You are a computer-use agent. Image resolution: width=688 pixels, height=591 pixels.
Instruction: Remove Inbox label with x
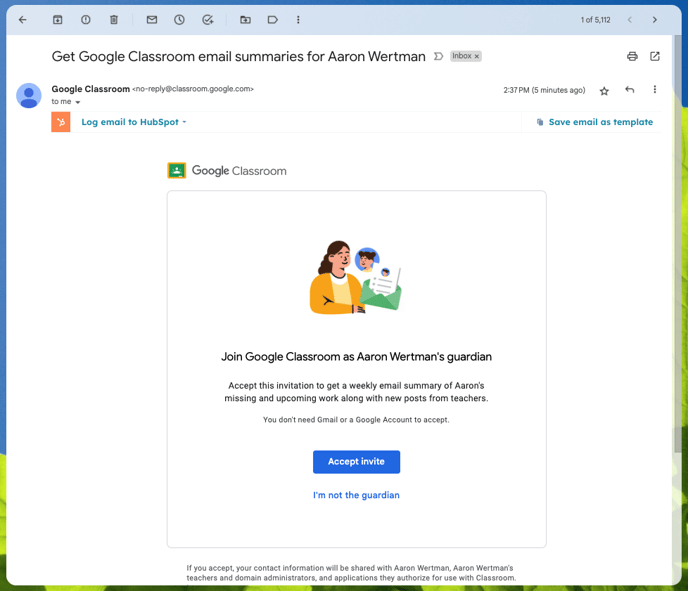pos(477,56)
